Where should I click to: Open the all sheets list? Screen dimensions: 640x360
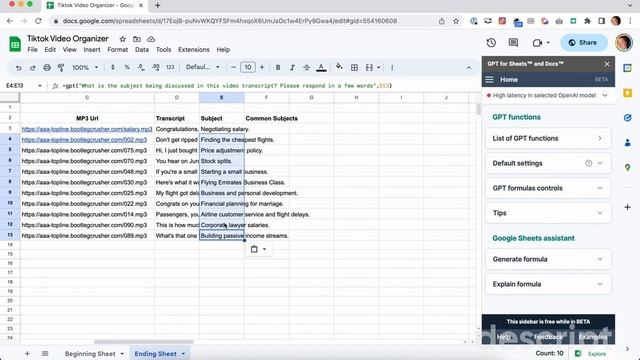(45, 354)
